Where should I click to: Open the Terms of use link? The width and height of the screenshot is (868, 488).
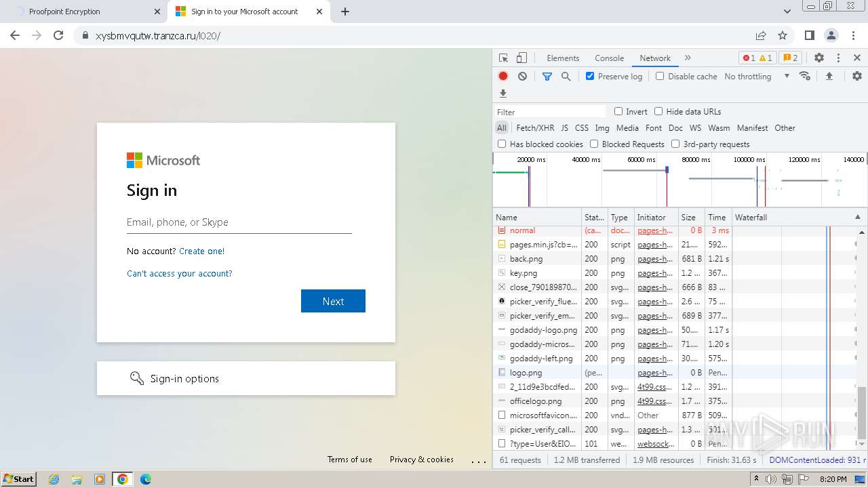[350, 459]
